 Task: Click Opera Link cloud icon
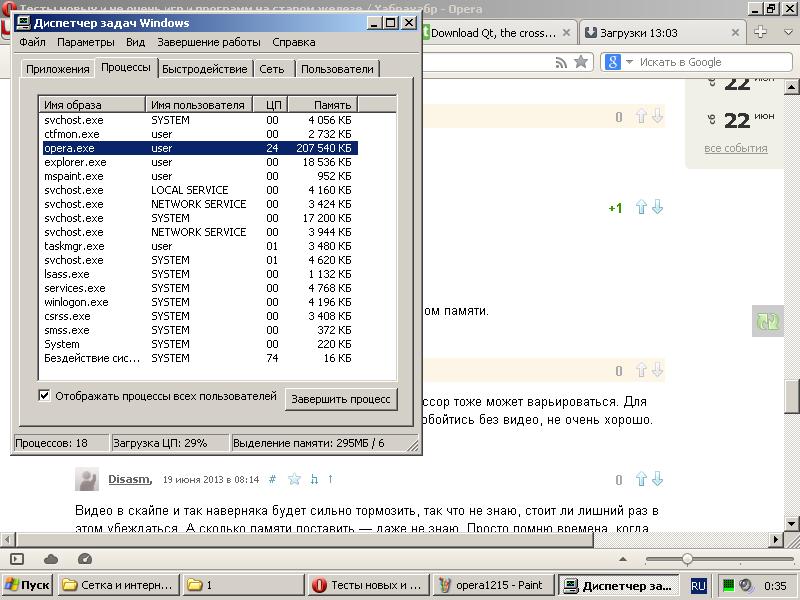51,559
